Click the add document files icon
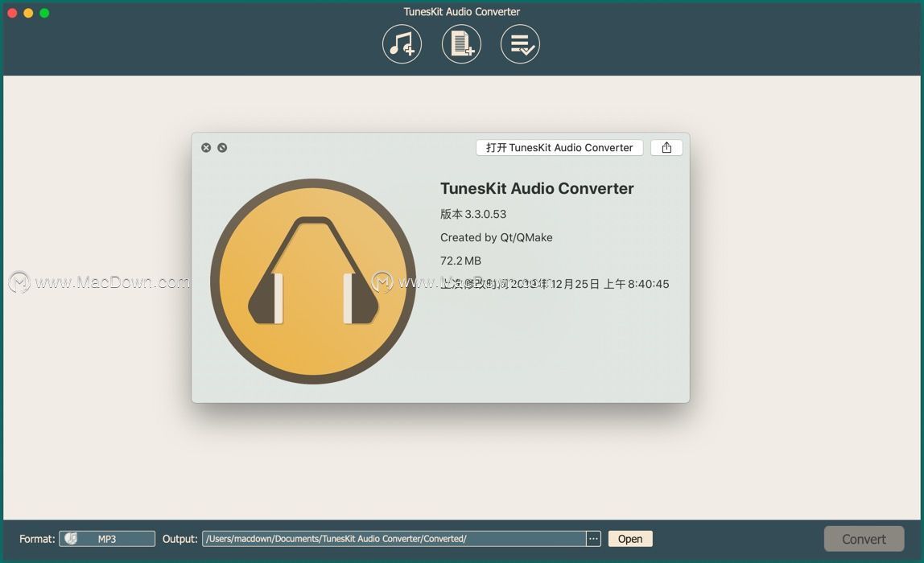924x563 pixels. pyautogui.click(x=461, y=44)
